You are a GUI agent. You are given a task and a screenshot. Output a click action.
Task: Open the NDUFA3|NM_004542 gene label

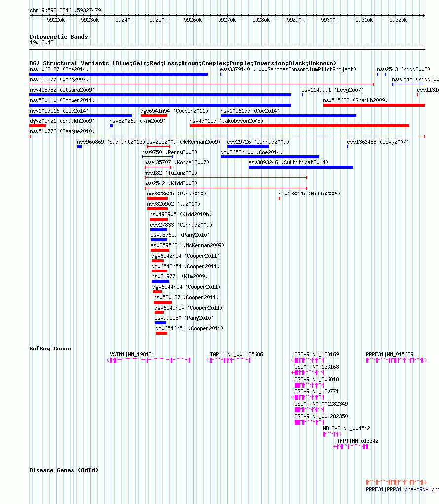[x=346, y=429]
